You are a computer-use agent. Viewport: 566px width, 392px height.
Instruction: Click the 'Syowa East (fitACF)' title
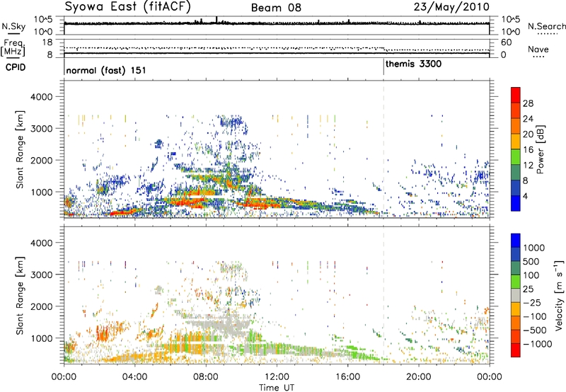click(128, 7)
